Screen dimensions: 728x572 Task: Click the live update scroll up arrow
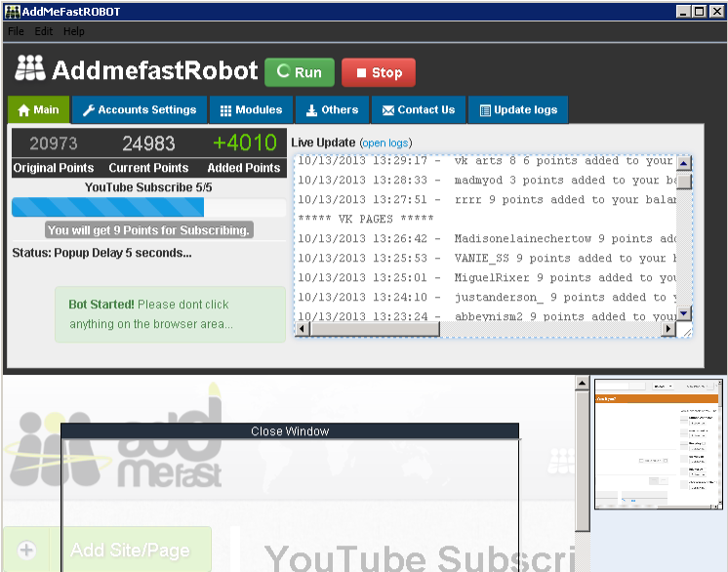click(683, 163)
